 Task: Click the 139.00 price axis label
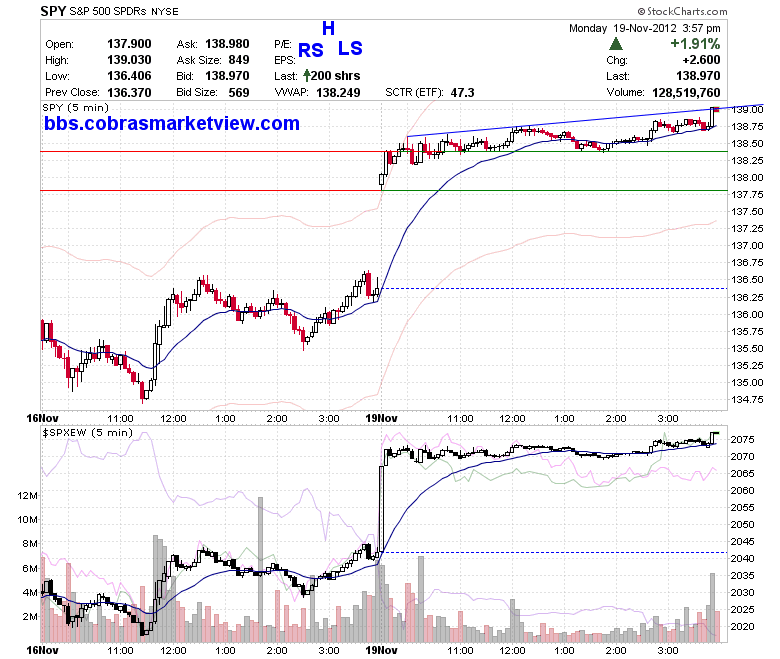(x=747, y=110)
